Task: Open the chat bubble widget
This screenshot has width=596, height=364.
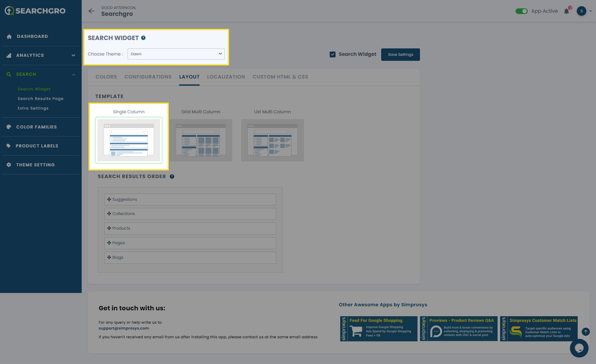Action: pyautogui.click(x=579, y=348)
